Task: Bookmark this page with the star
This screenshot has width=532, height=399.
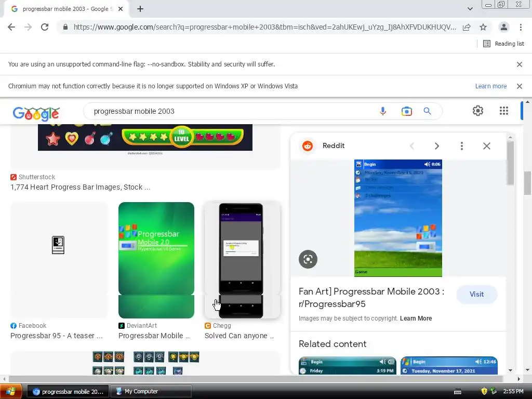Action: pyautogui.click(x=483, y=27)
